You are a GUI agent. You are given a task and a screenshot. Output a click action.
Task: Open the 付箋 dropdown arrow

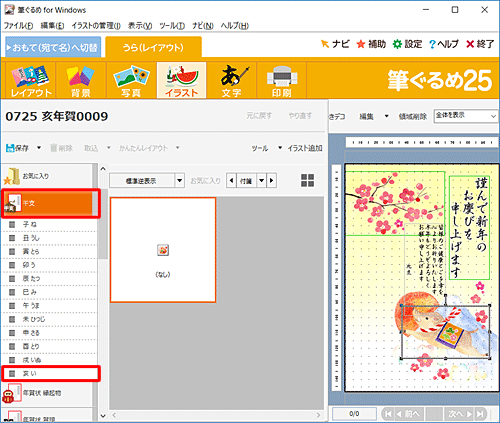pyautogui.click(x=262, y=181)
